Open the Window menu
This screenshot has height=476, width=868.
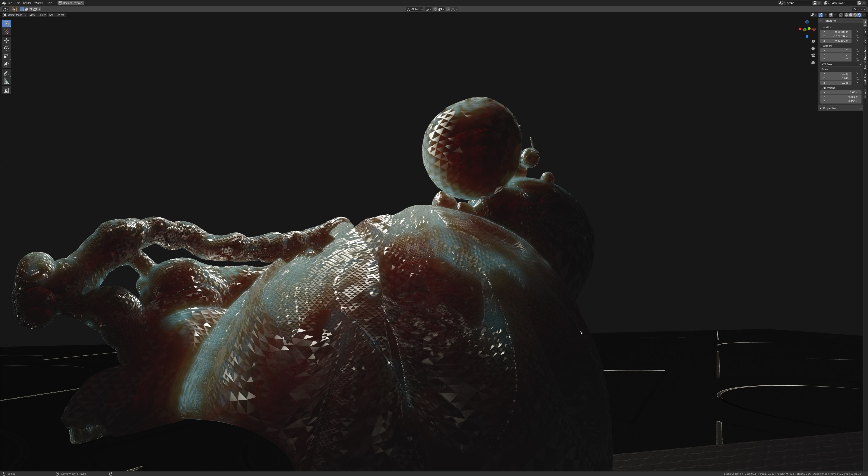[39, 3]
